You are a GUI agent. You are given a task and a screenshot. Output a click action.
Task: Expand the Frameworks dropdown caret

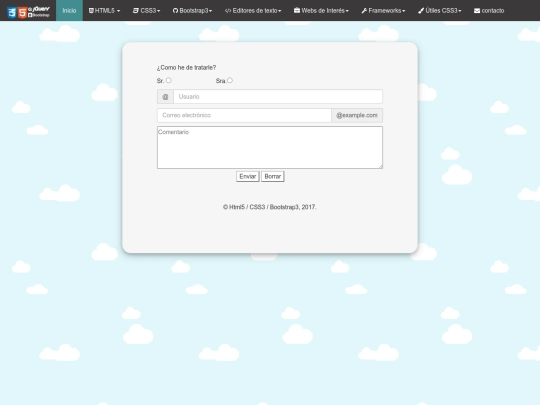pyautogui.click(x=404, y=11)
